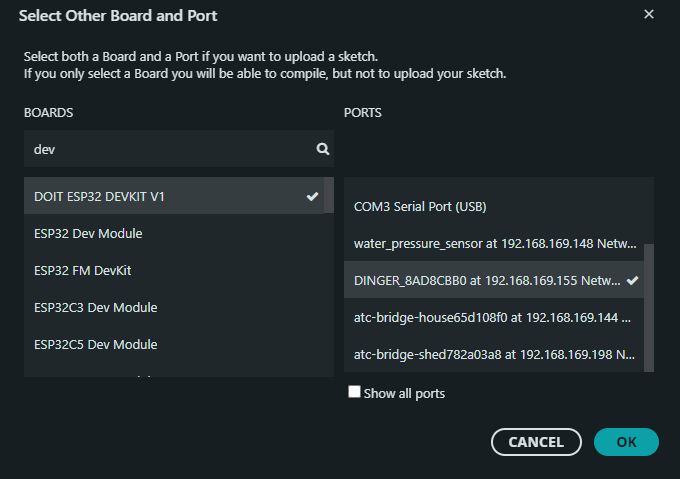Enable the Show all ports checkbox
Image resolution: width=680 pixels, height=479 pixels.
(x=354, y=393)
